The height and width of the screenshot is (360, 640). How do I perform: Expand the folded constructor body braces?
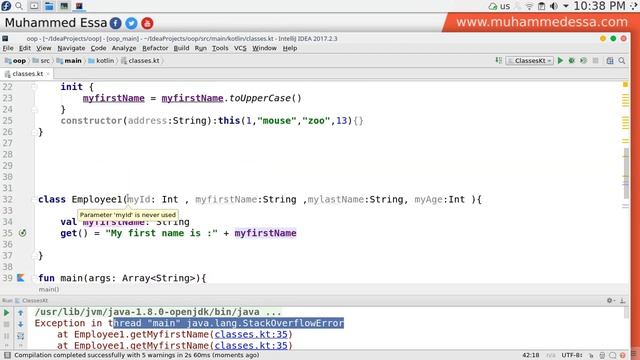(358, 121)
